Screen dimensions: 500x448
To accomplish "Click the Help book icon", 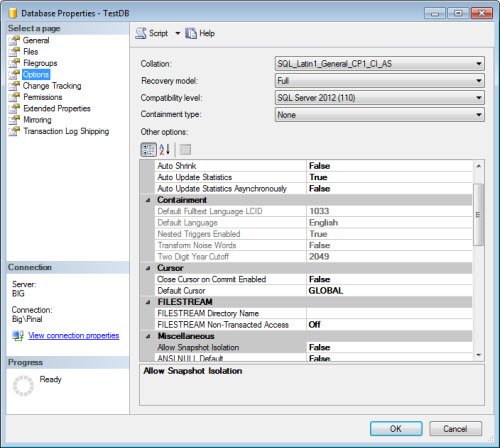I will coord(191,33).
